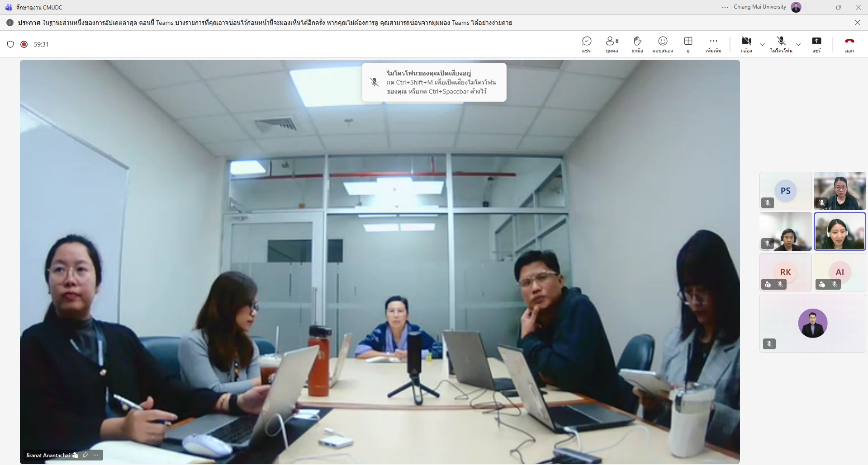Open the grid view layout options
This screenshot has height=465, width=868.
(688, 44)
